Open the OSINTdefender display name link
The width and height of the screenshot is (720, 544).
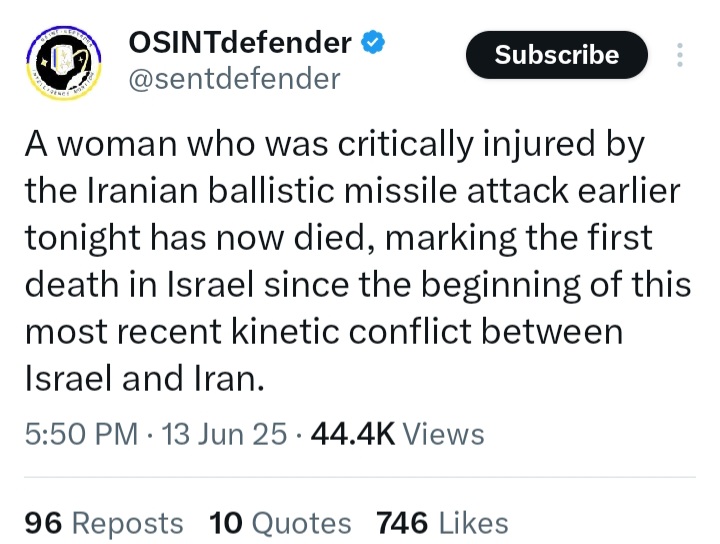point(240,43)
